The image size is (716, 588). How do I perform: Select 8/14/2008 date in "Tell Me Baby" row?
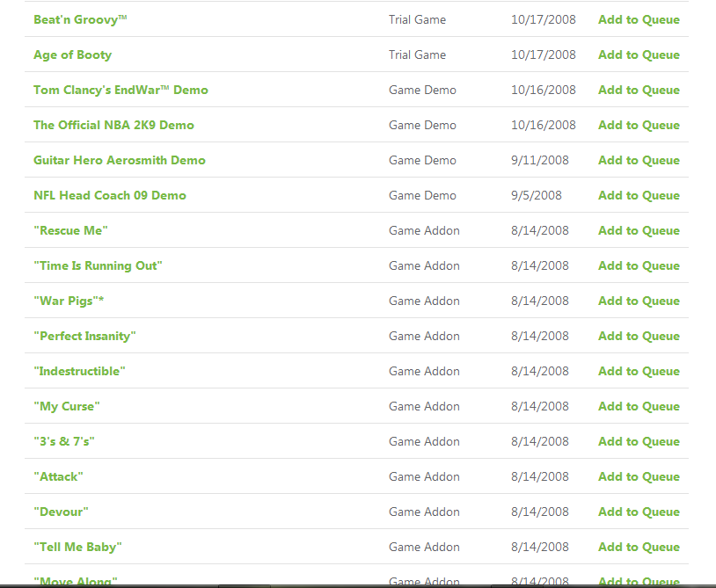(x=540, y=547)
